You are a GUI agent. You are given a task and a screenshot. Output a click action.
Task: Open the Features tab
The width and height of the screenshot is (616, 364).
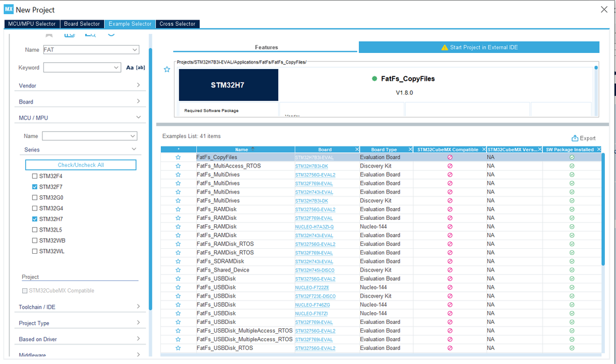point(266,47)
